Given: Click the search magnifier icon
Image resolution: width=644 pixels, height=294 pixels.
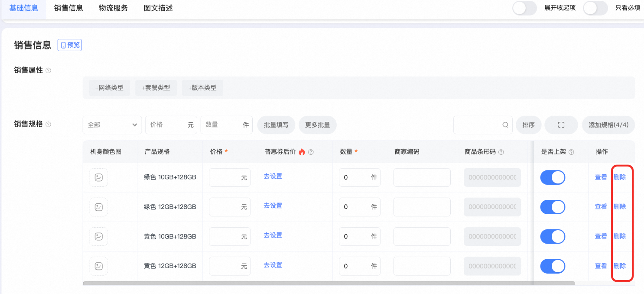Looking at the screenshot, I should [x=505, y=125].
